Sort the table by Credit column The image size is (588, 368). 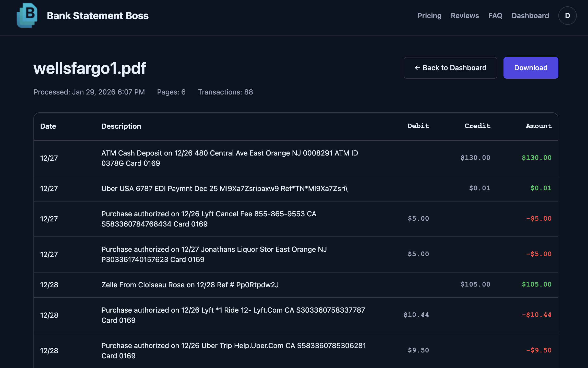click(x=477, y=126)
